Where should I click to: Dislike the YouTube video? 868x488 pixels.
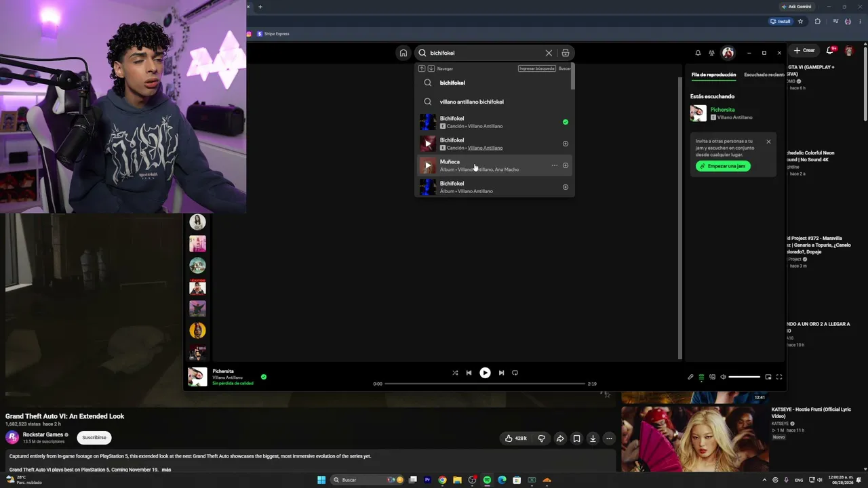(x=541, y=439)
